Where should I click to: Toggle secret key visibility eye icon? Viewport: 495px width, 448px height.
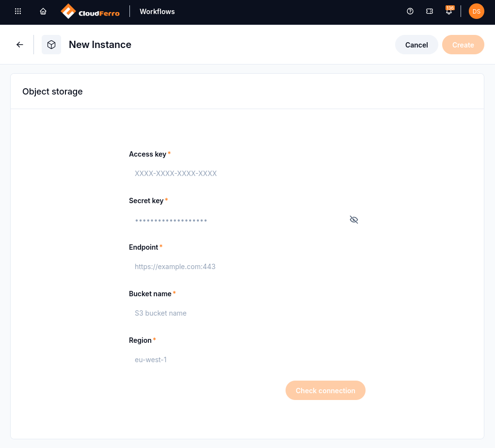pyautogui.click(x=354, y=220)
